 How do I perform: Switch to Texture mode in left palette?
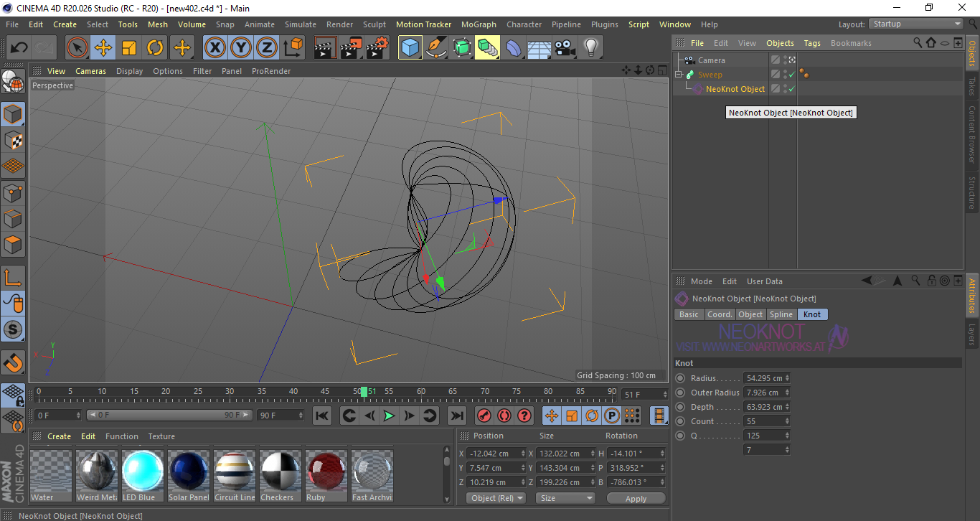click(13, 140)
